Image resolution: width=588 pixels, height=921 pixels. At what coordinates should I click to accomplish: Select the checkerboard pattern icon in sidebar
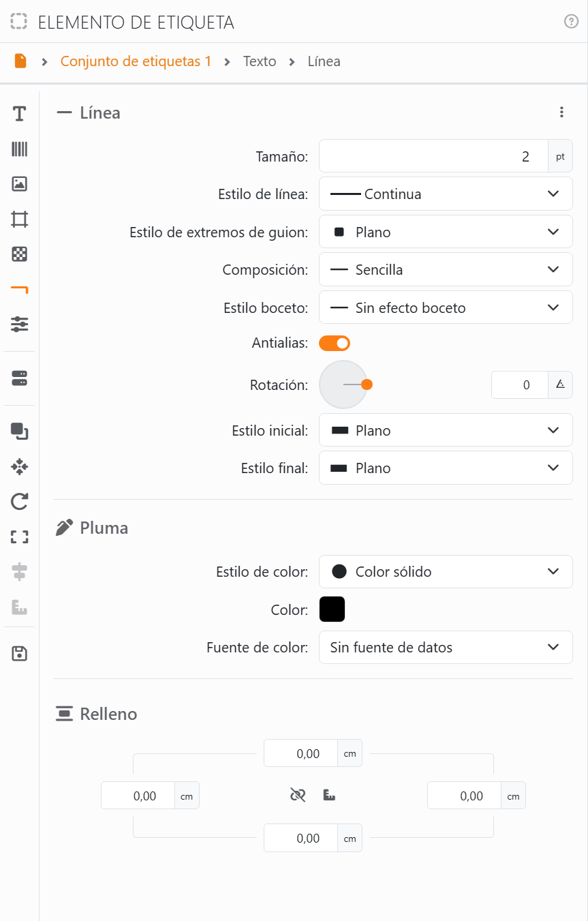click(x=19, y=254)
